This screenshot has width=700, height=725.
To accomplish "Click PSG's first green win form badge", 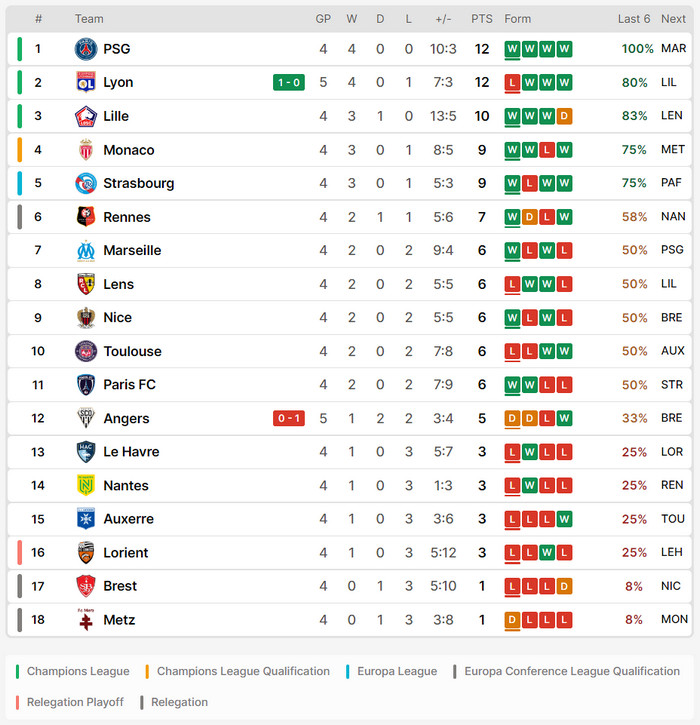I will click(513, 49).
